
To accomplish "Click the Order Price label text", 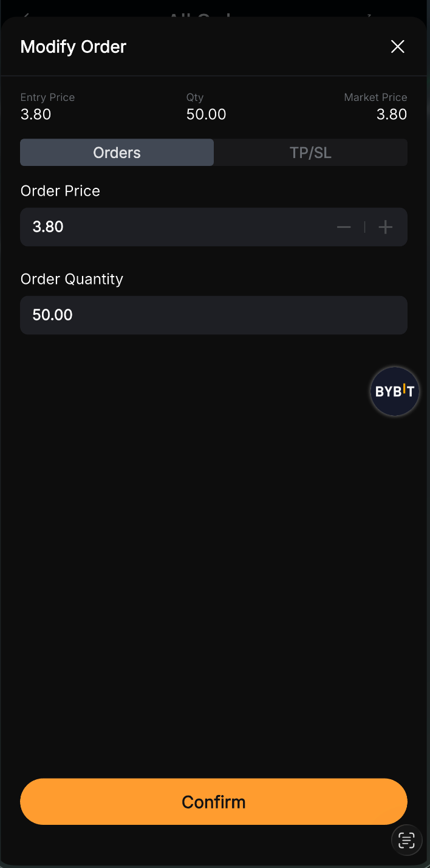I will tap(60, 190).
